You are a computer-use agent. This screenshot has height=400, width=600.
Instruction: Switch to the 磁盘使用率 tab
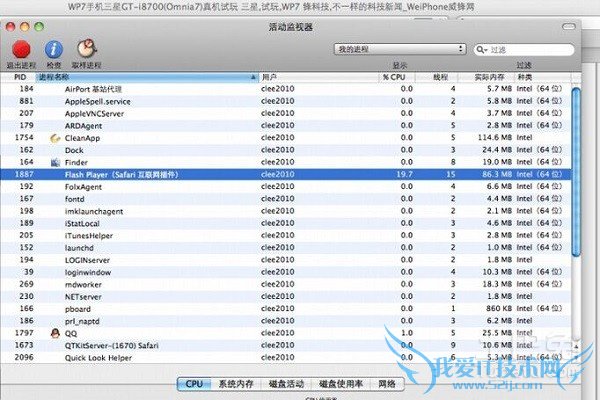coord(341,384)
